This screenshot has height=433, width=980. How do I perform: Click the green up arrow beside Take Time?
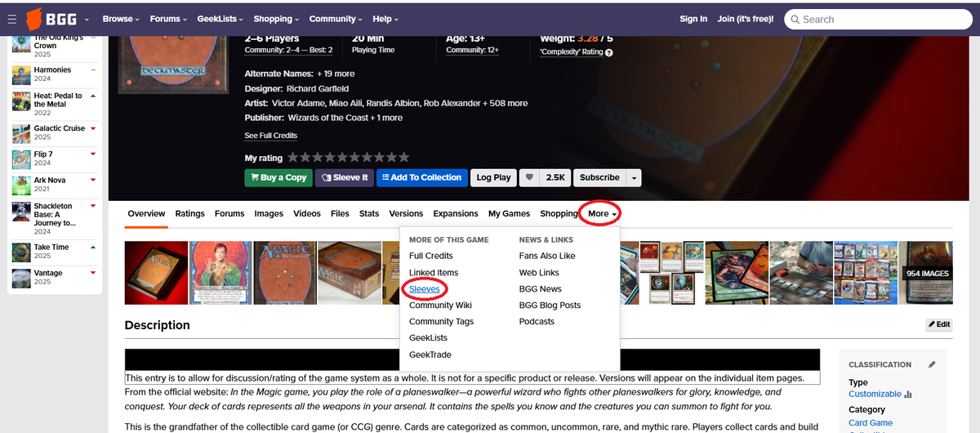[x=93, y=247]
